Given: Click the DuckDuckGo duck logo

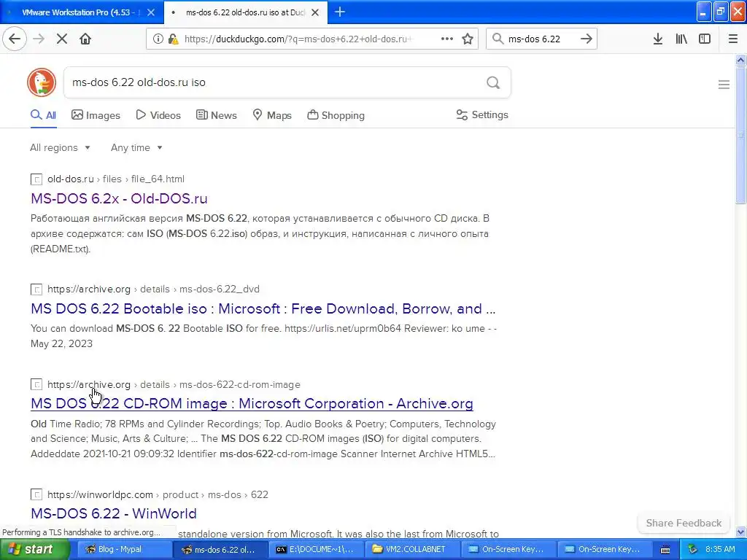Looking at the screenshot, I should 42,82.
